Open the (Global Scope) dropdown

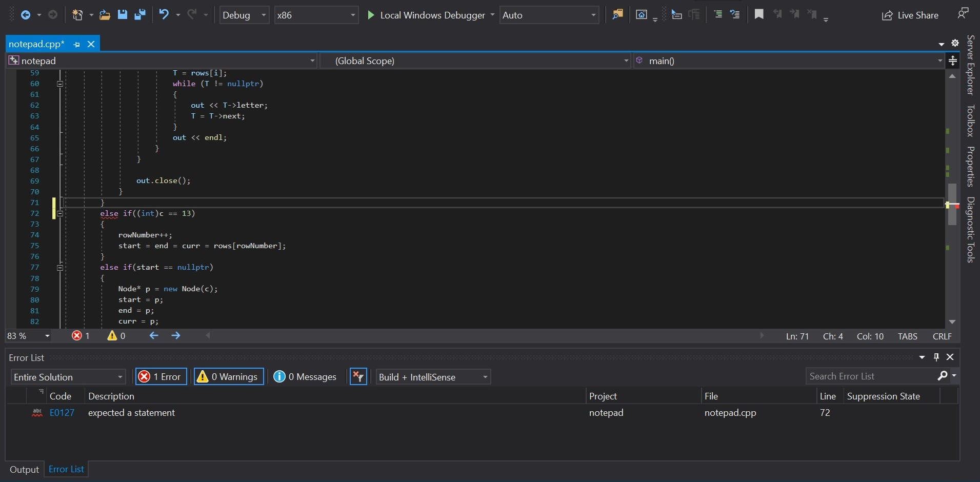[x=475, y=61]
